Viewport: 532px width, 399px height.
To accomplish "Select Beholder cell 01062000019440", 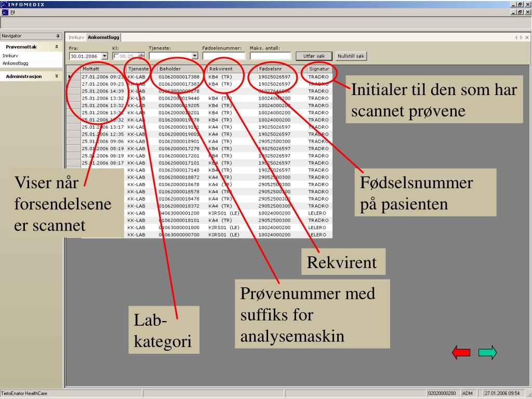I will coord(179,98).
